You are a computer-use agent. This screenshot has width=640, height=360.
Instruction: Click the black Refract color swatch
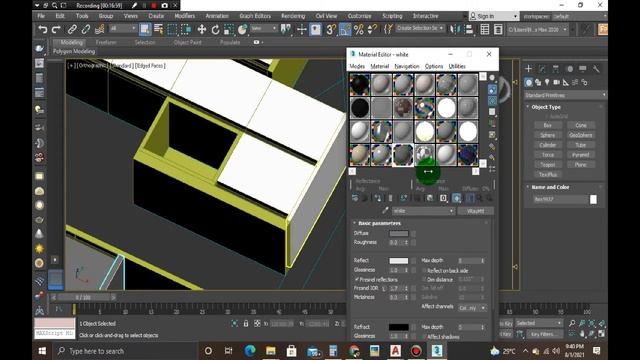399,327
